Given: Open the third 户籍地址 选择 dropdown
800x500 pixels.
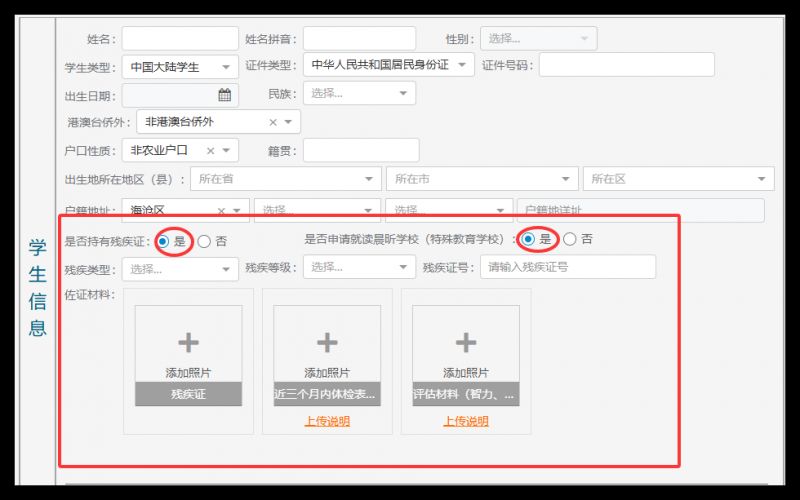Looking at the screenshot, I should (449, 210).
